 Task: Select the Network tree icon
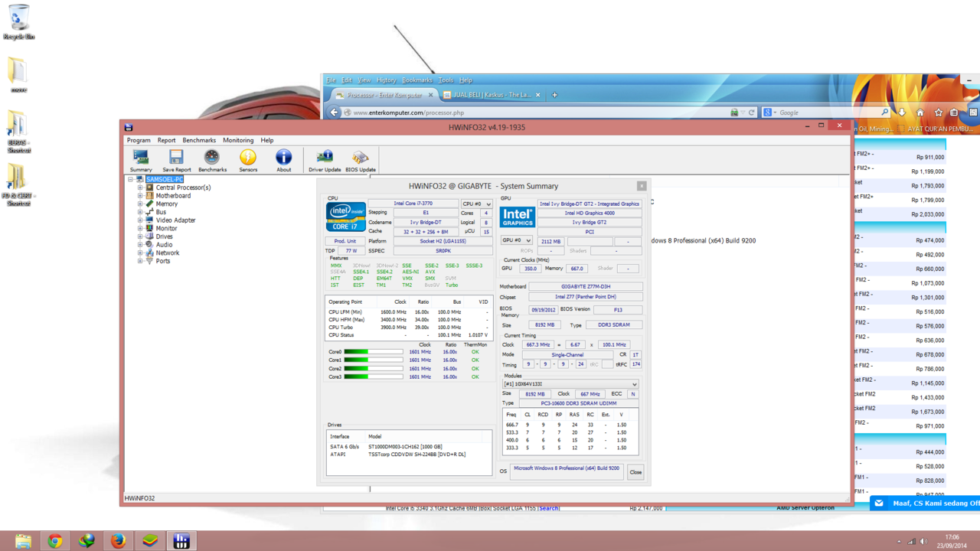tap(149, 253)
